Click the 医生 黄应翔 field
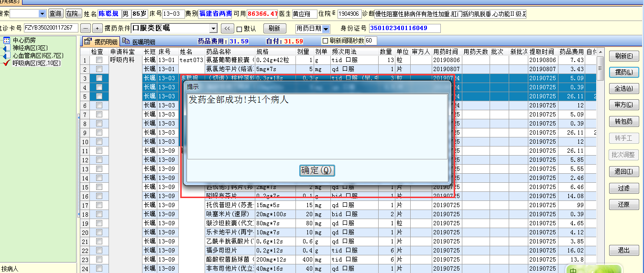This screenshot has height=273, width=644. click(x=304, y=14)
